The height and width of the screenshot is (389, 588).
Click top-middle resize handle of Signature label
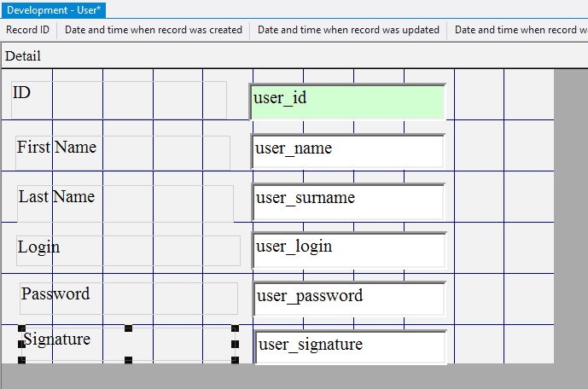(x=128, y=328)
